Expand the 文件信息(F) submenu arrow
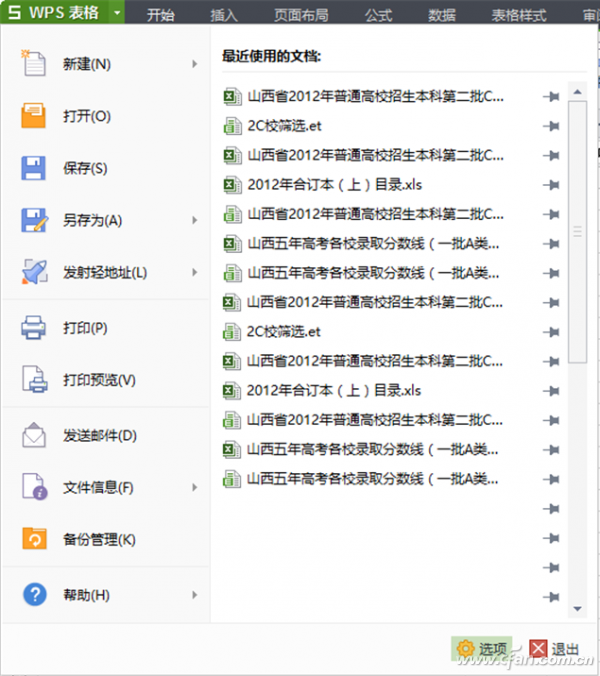The image size is (600, 676). point(194,488)
